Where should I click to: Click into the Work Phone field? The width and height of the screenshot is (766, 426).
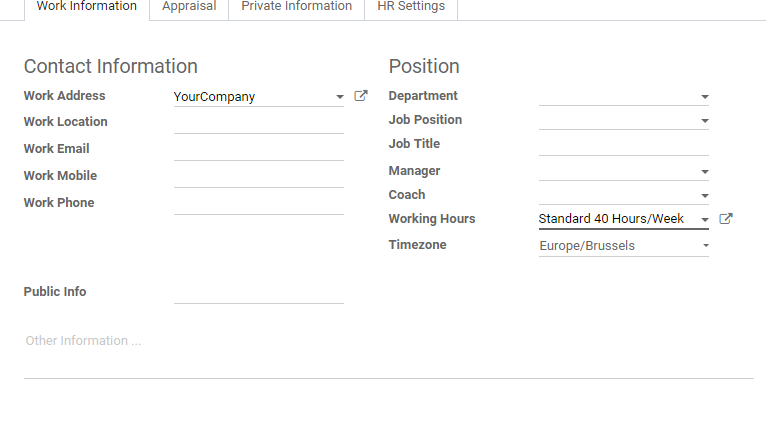(259, 203)
